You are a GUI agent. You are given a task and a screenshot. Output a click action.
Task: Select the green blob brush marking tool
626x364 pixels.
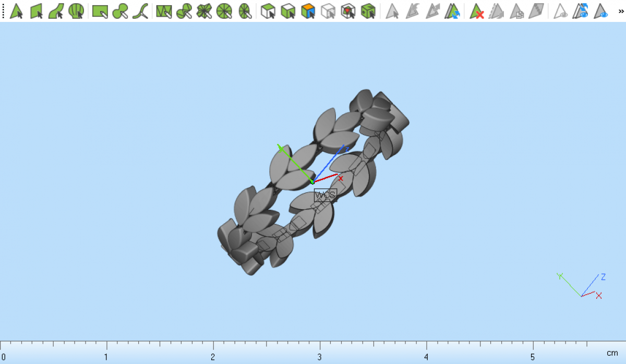120,11
